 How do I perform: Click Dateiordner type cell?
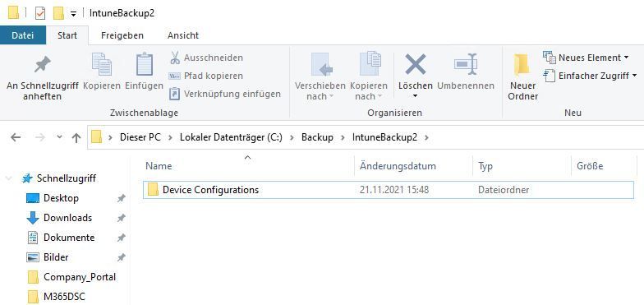pos(504,190)
